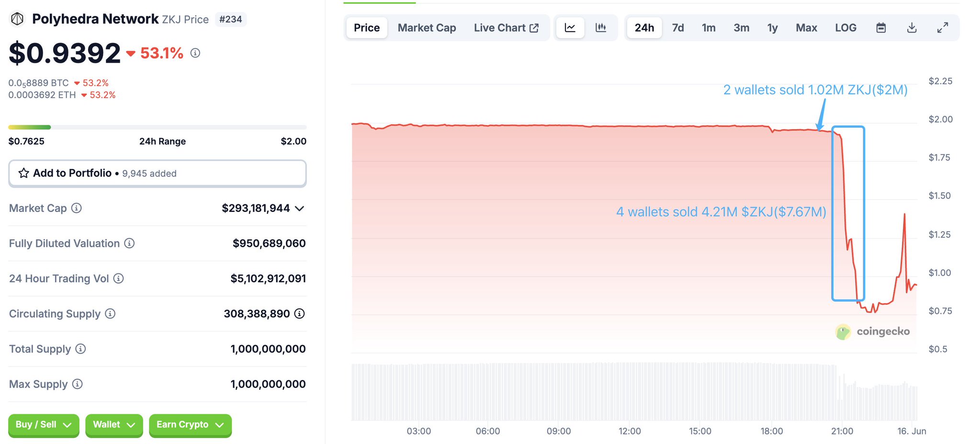Viewport: 980px width, 444px height.
Task: Click the Max Supply 1,000,000,000 value
Action: point(268,384)
